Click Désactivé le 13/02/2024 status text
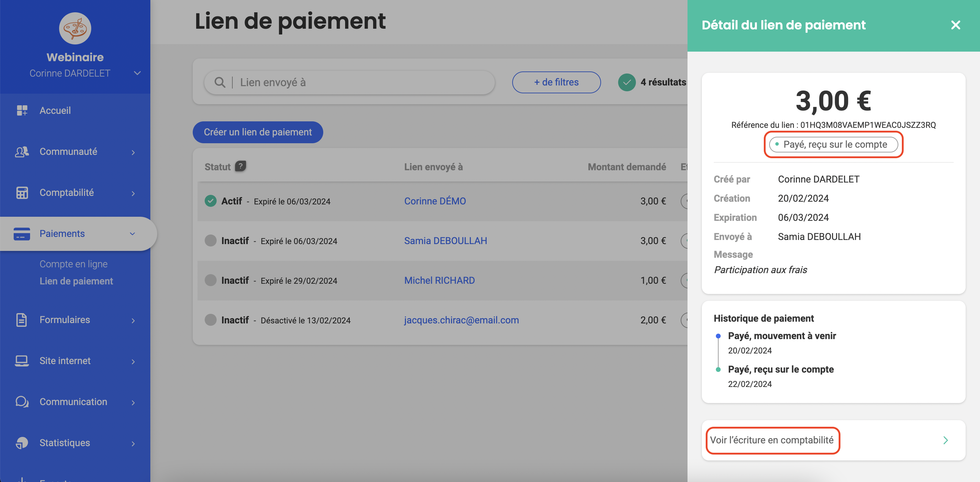This screenshot has height=482, width=980. tap(305, 321)
